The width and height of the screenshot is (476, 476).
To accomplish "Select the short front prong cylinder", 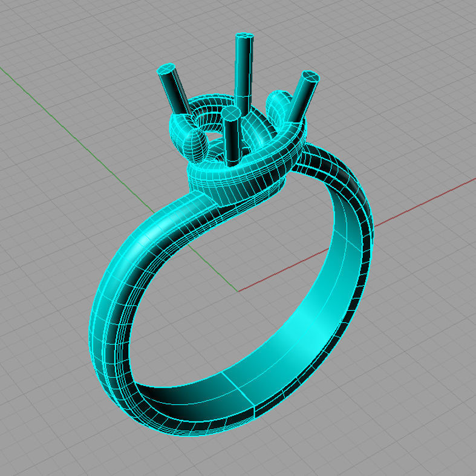I will 232,137.
